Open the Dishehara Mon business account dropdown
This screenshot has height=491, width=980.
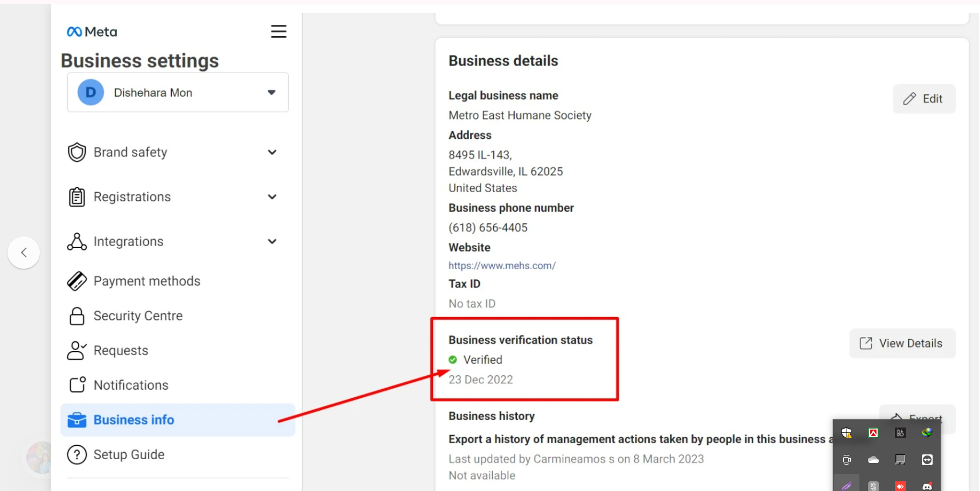[178, 93]
